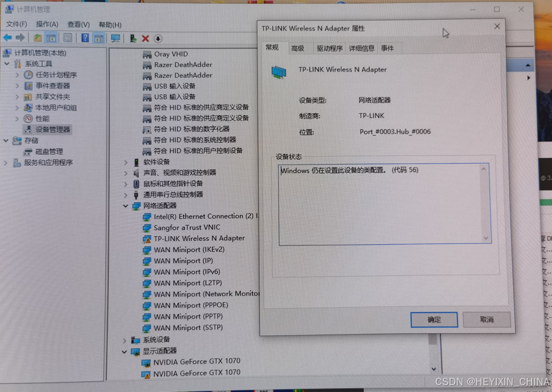Expand 服务和应用程序 node
The width and height of the screenshot is (552, 392).
click(x=5, y=162)
